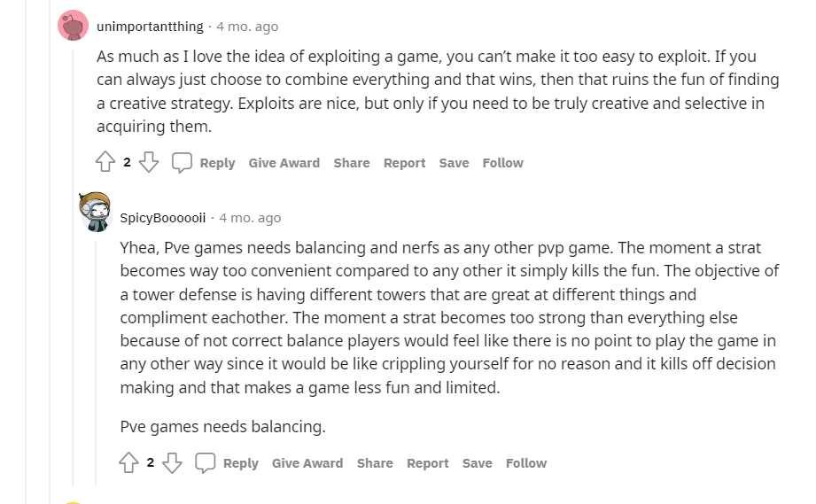
Task: Open the unimportantthing username profile link
Action: (150, 26)
